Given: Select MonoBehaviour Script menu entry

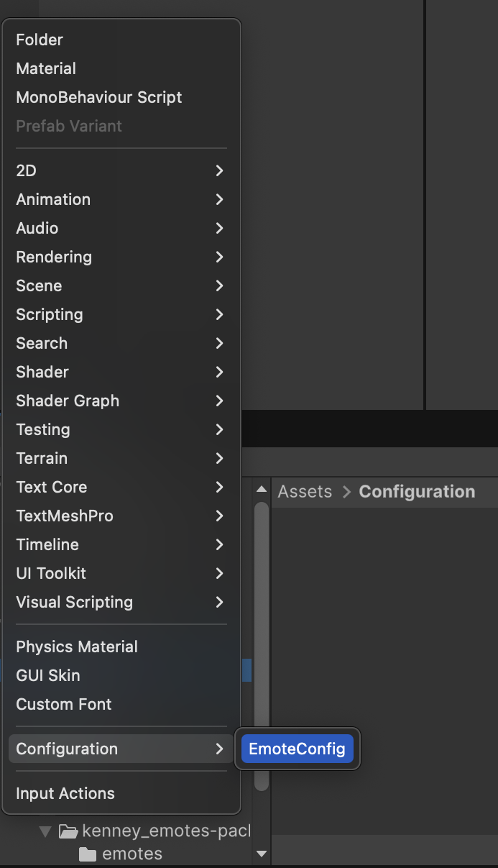Looking at the screenshot, I should click(99, 98).
